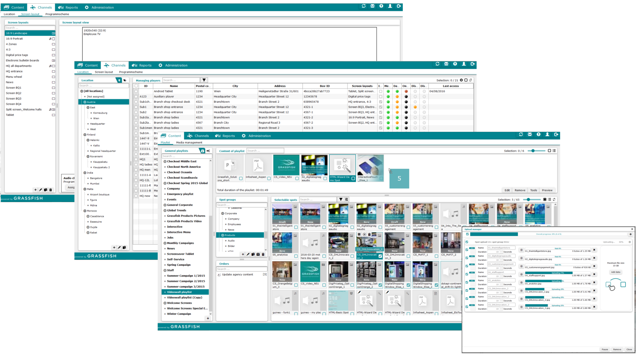Click settings gear next to players Selection count

(461, 80)
